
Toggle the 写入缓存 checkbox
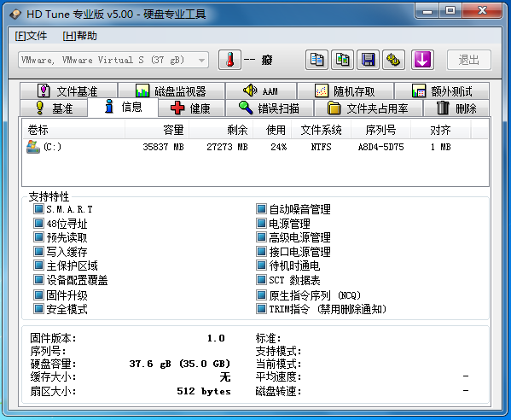[38, 252]
